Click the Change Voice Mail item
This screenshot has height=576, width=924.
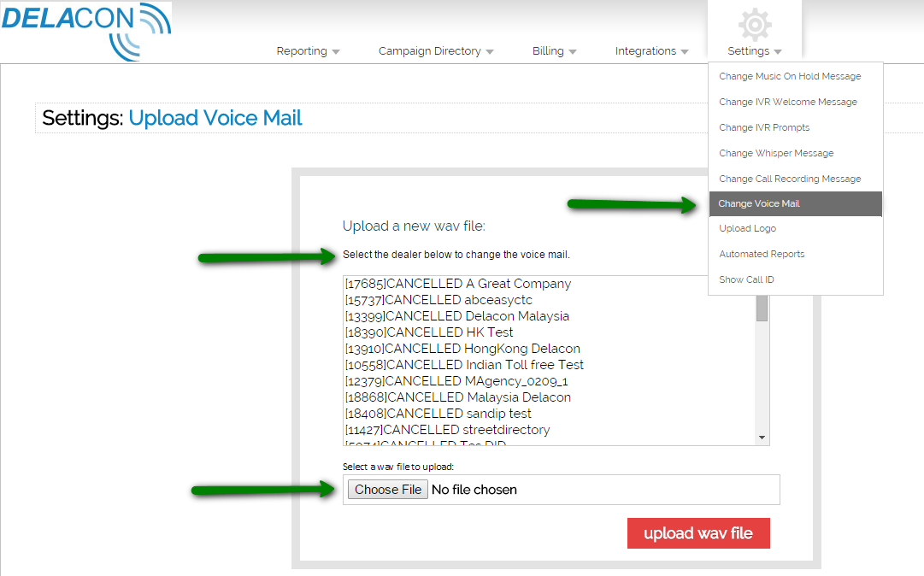click(796, 203)
